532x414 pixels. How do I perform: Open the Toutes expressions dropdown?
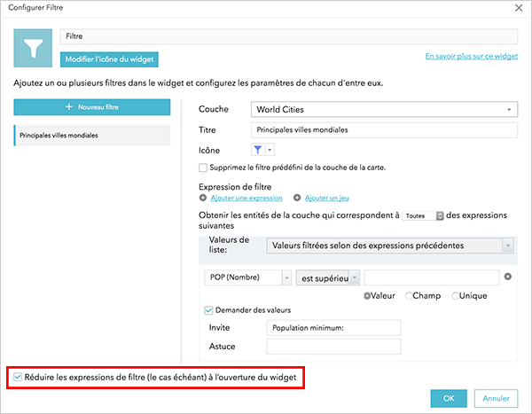422,215
